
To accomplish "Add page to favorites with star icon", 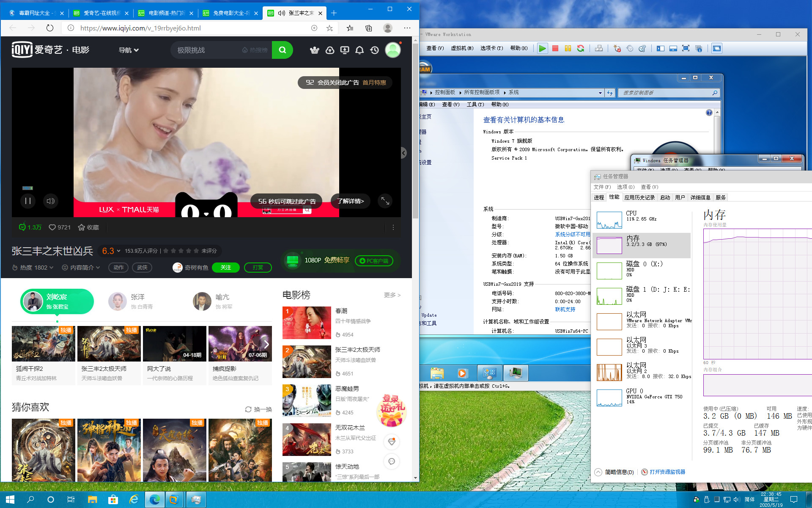I will coord(329,28).
